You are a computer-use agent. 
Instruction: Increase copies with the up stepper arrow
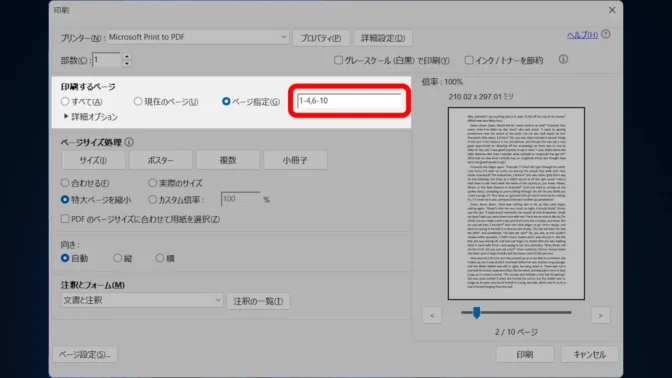tap(126, 56)
